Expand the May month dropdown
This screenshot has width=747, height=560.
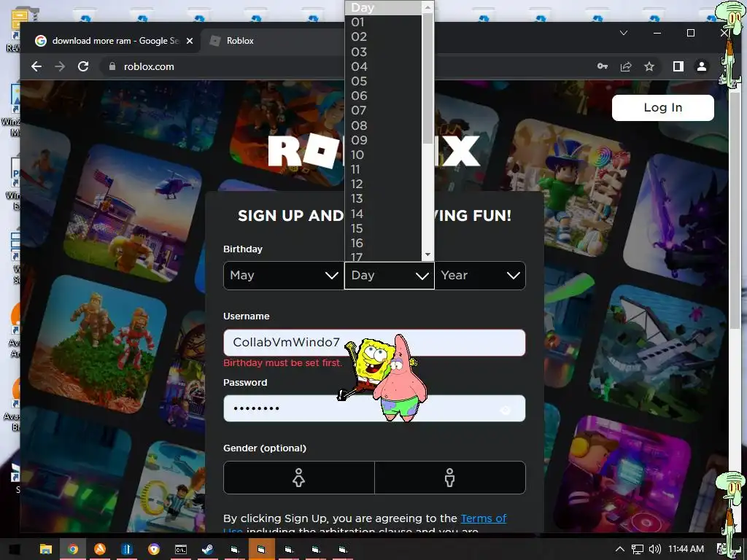pyautogui.click(x=284, y=275)
